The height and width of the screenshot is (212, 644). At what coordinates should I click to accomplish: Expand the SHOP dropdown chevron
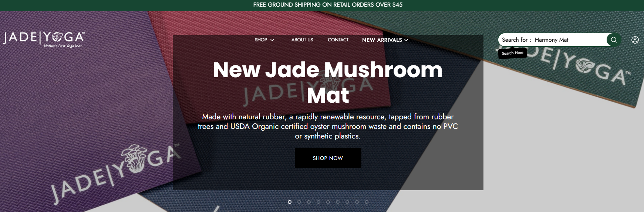click(272, 40)
